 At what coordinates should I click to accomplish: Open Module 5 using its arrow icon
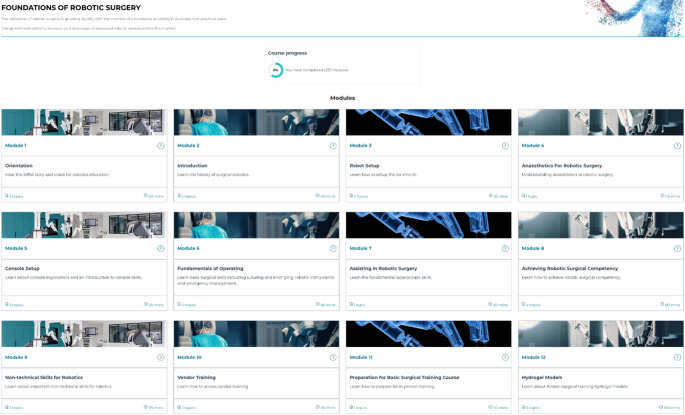point(161,249)
